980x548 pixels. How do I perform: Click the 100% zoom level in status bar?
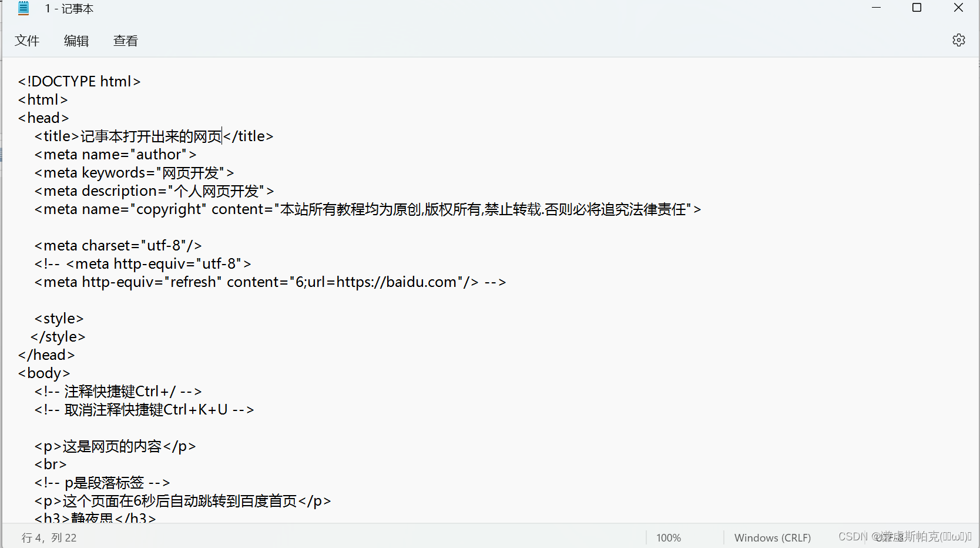[669, 537]
